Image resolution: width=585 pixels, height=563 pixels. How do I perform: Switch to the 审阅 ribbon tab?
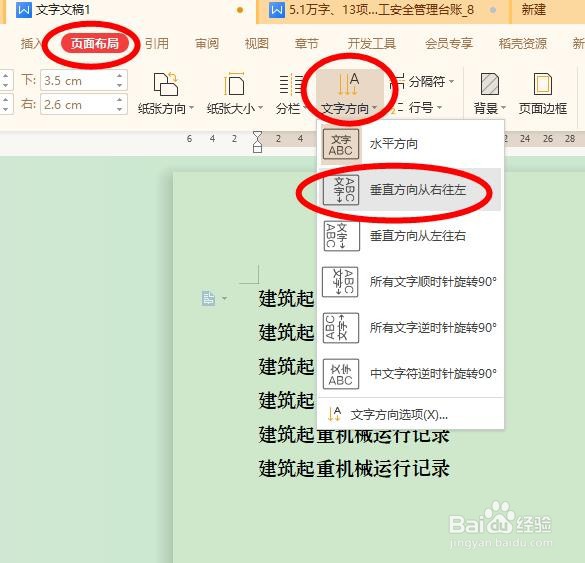coord(207,44)
